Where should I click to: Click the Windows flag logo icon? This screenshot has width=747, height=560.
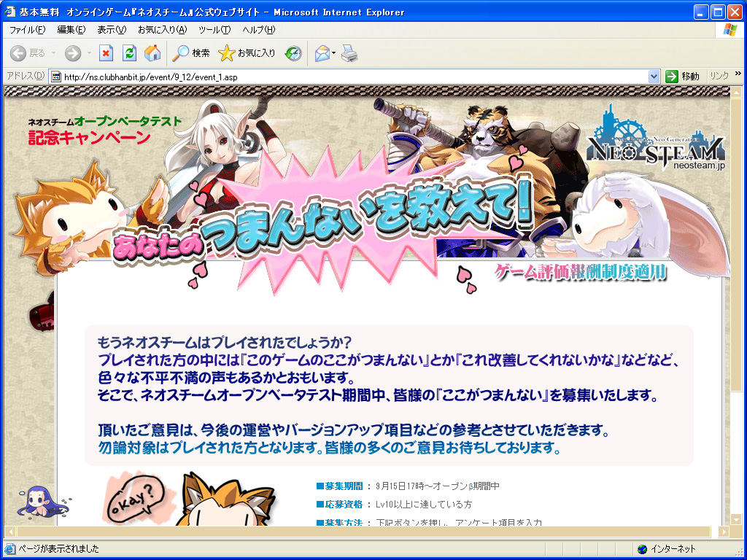pos(729,29)
